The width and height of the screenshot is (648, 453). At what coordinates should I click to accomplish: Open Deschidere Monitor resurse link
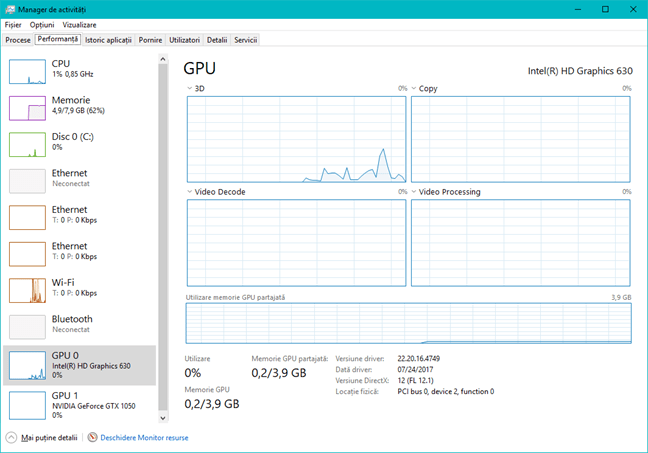[x=144, y=438]
